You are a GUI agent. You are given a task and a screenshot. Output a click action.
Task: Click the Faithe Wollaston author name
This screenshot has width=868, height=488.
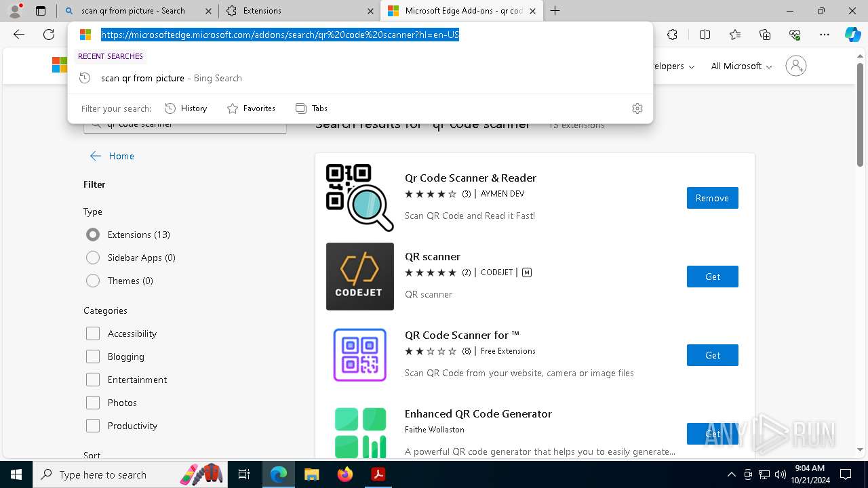click(x=435, y=430)
